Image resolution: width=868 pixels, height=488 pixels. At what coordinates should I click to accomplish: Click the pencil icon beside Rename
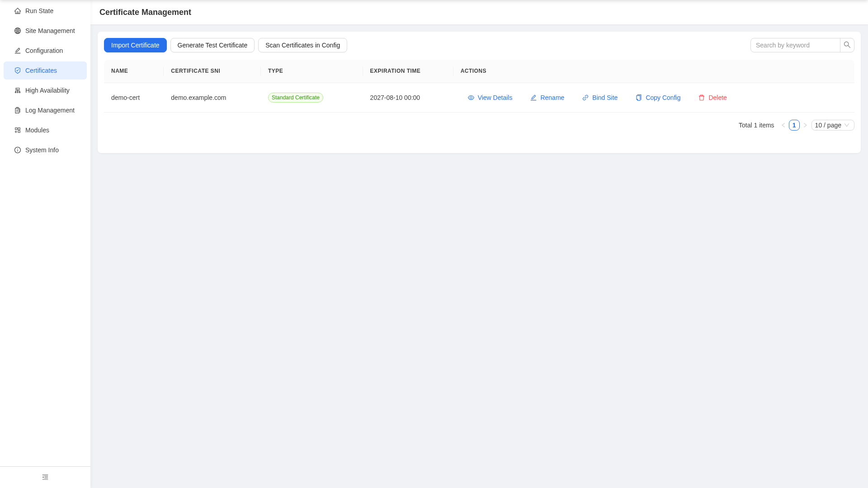(533, 98)
